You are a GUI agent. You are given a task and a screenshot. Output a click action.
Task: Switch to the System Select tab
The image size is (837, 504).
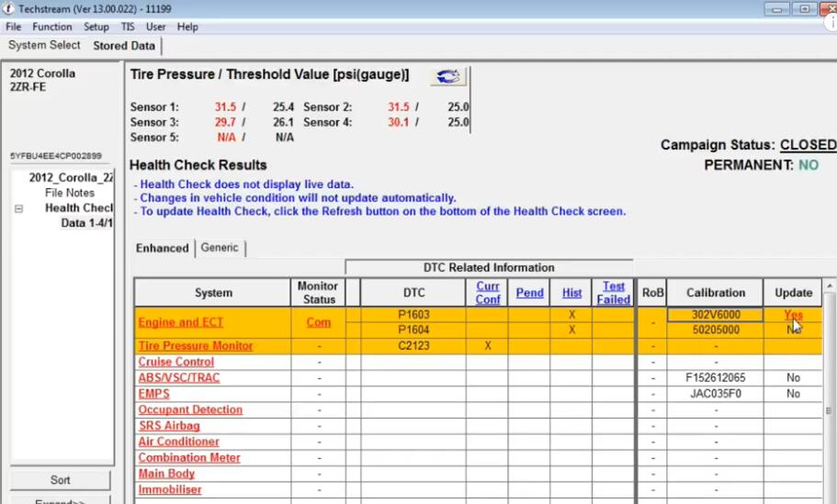[x=44, y=45]
